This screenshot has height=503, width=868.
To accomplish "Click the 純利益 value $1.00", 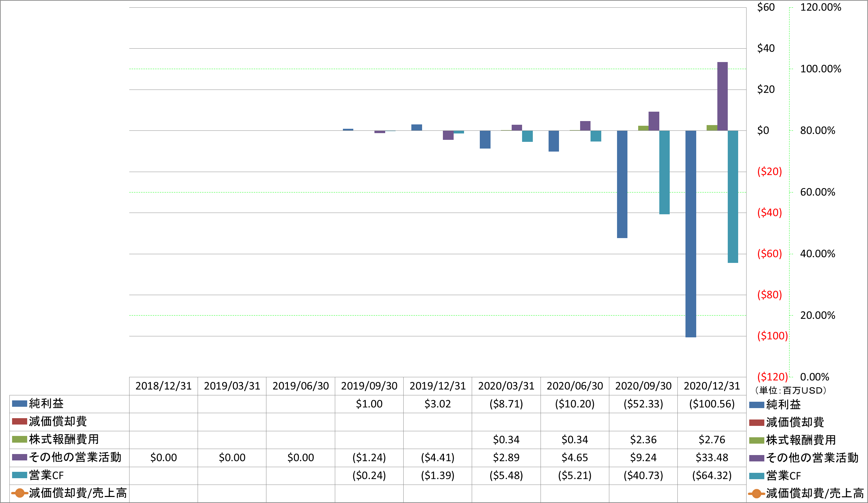I will click(x=369, y=404).
